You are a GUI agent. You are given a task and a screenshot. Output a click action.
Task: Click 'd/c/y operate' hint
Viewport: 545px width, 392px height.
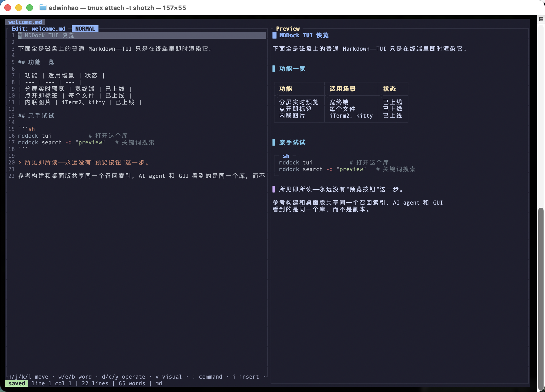124,377
